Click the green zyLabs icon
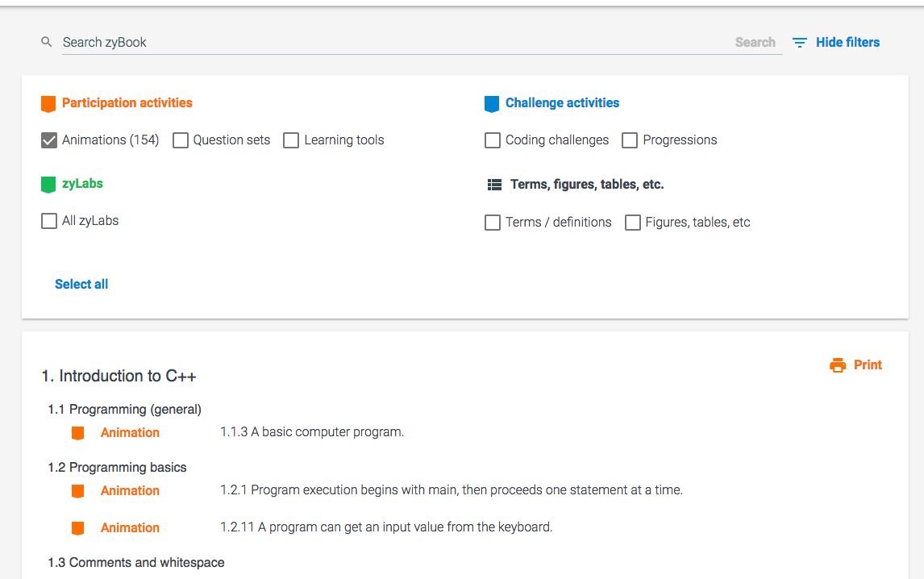This screenshot has width=924, height=579. click(48, 185)
